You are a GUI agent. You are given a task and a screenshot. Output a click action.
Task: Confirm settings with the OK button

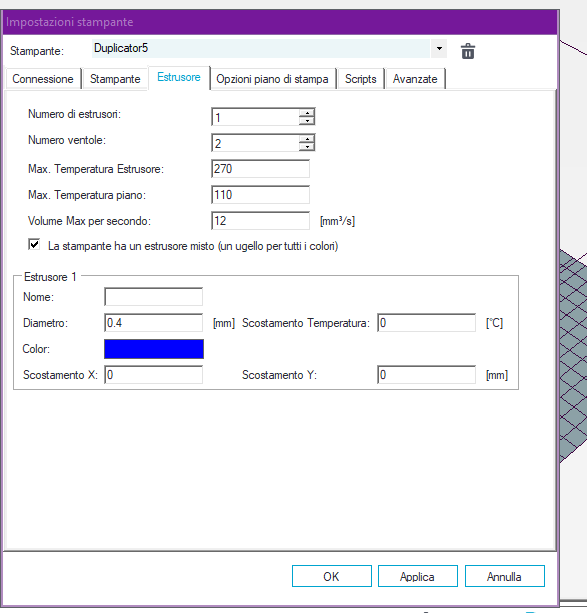[332, 576]
